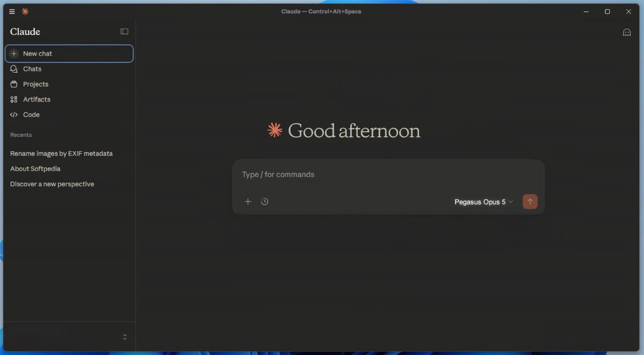Expand the account menu at sidebar bottom
The width and height of the screenshot is (644, 355).
coord(125,337)
